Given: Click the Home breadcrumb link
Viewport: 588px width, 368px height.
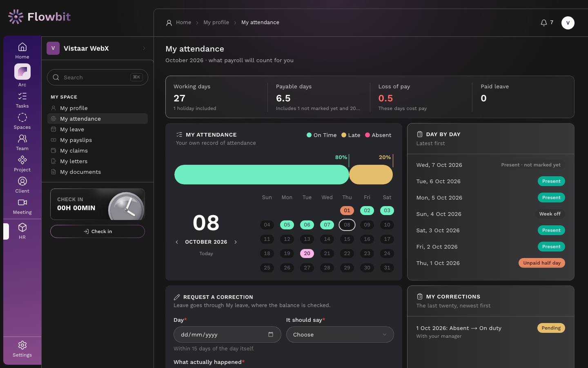Looking at the screenshot, I should click(x=183, y=22).
